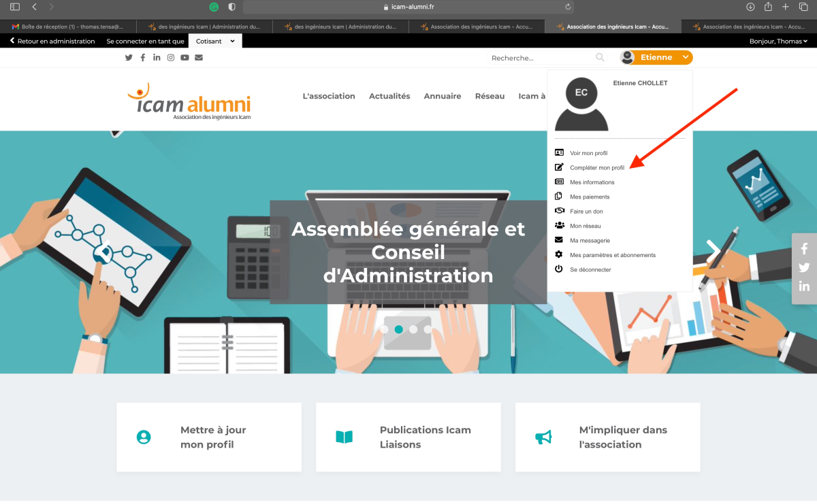
Task: Click the envelope email icon in header
Action: 199,58
